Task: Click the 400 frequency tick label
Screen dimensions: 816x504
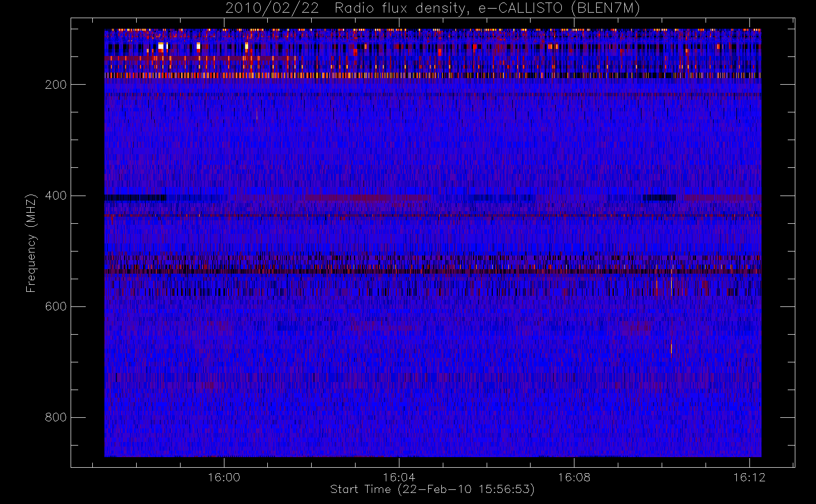Action: coord(56,196)
